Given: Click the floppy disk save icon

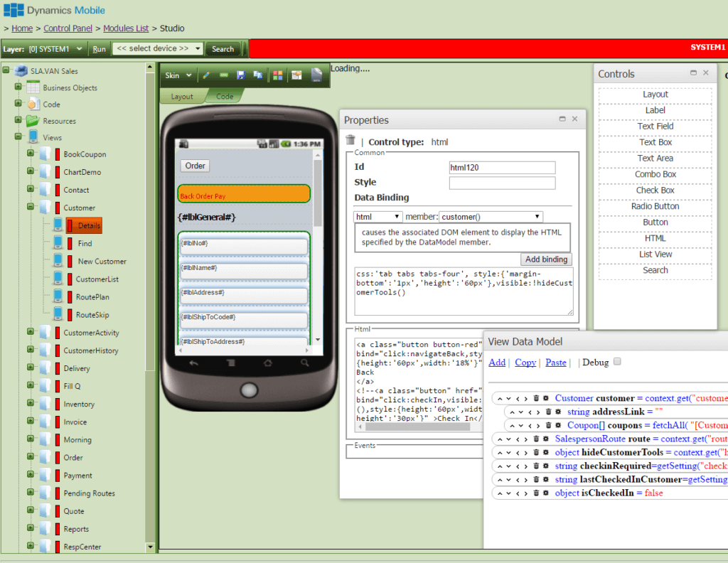Looking at the screenshot, I should point(241,75).
